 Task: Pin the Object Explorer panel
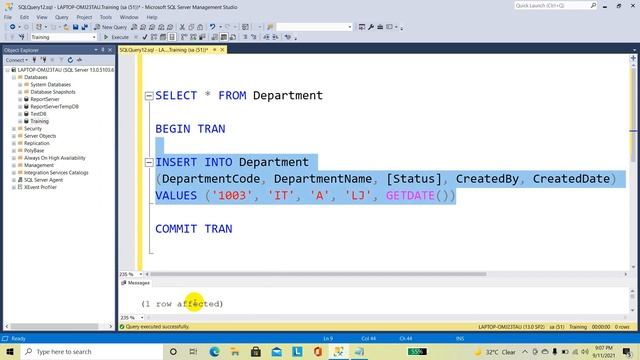click(x=103, y=50)
